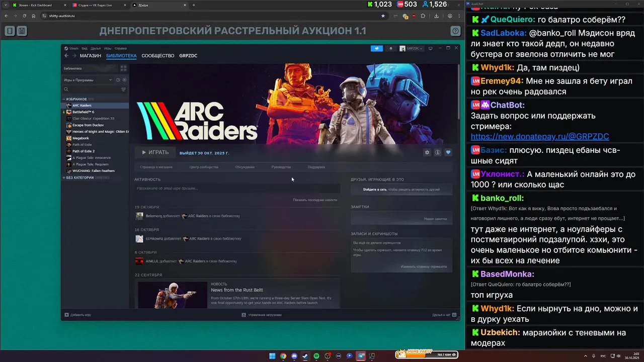Click the ИГРАТЬ play button
The width and height of the screenshot is (644, 362).
pos(155,152)
